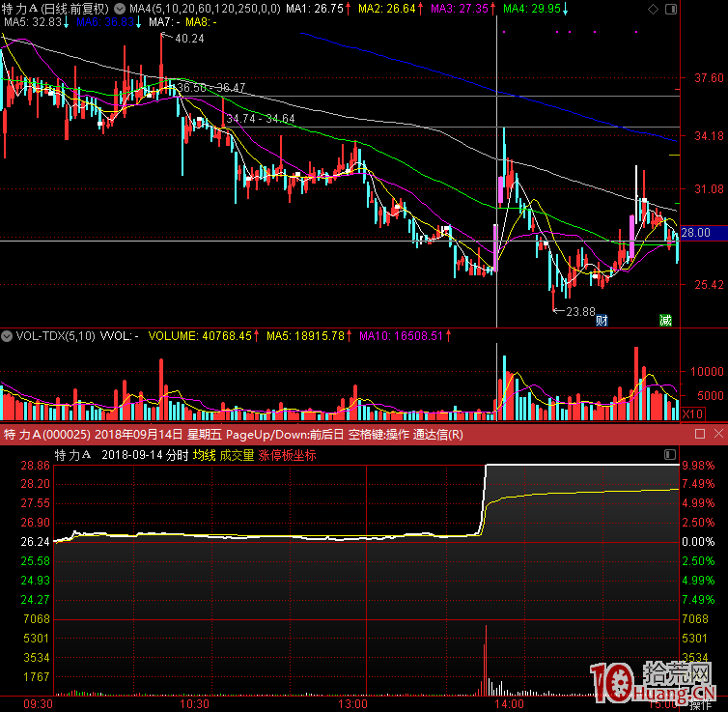The width and height of the screenshot is (728, 712).
Task: Click the 34.74 - 34.64 gap label
Action: click(x=261, y=119)
